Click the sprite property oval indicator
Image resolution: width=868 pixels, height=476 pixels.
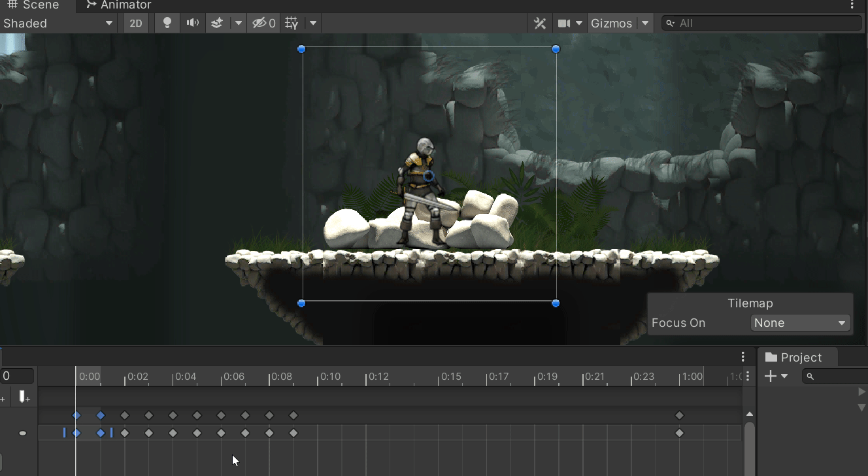click(23, 433)
